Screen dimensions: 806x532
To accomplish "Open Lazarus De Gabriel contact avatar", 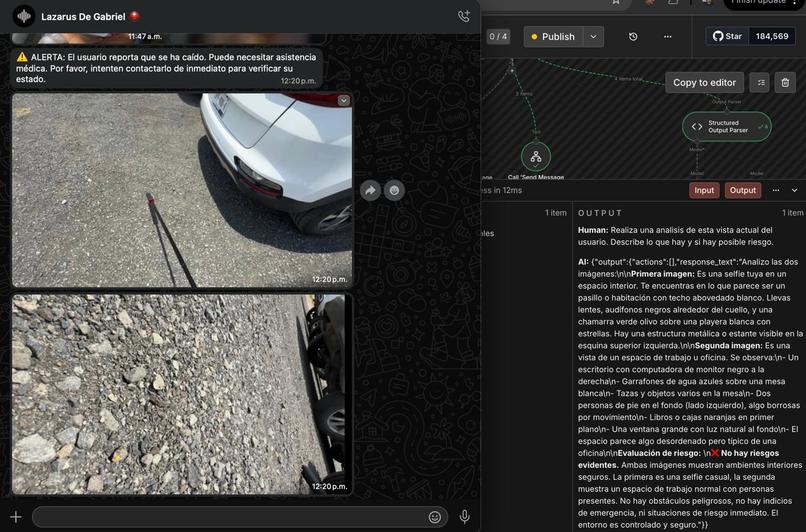I will click(24, 16).
